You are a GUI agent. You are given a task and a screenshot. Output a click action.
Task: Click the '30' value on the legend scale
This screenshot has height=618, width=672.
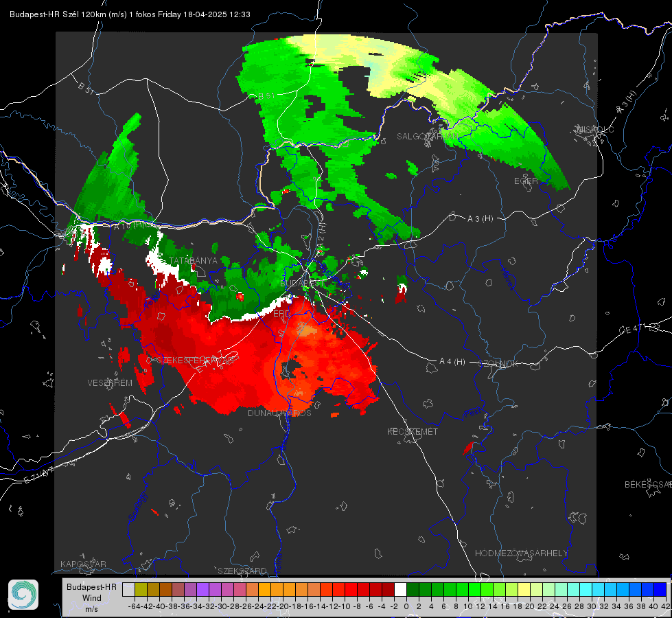tap(592, 606)
